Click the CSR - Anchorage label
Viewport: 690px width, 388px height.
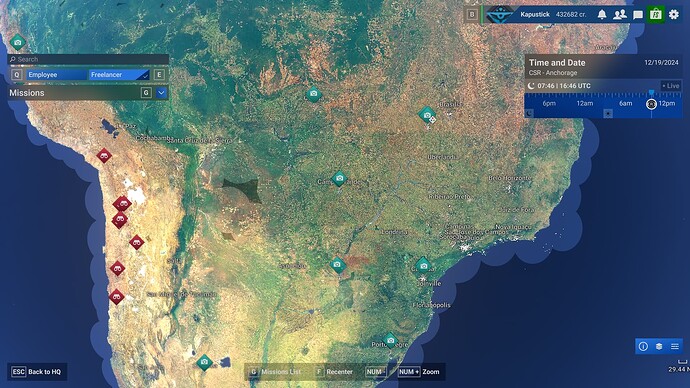point(553,73)
